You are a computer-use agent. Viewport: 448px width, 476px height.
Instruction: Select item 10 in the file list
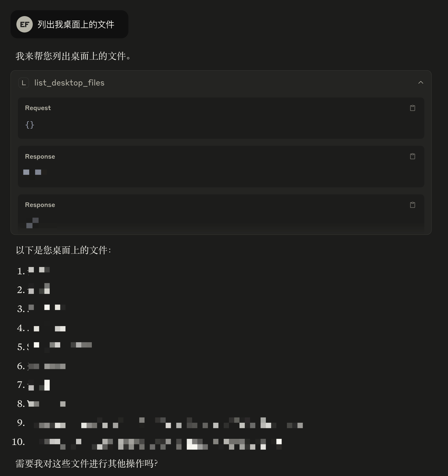click(147, 442)
